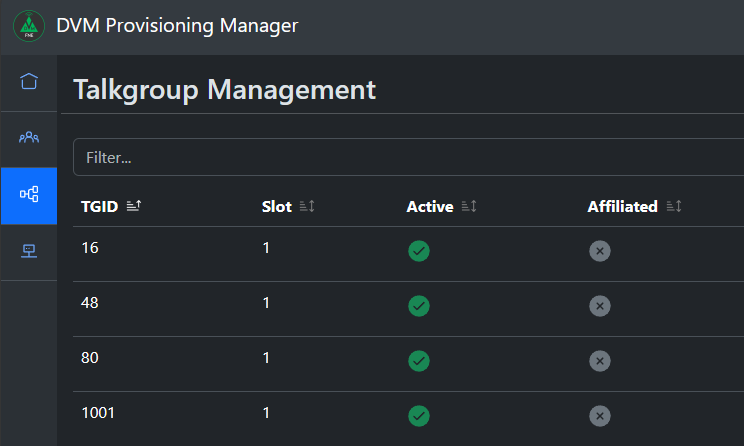Toggle Active checkmark for TGID 48
The width and height of the screenshot is (744, 446).
[419, 306]
